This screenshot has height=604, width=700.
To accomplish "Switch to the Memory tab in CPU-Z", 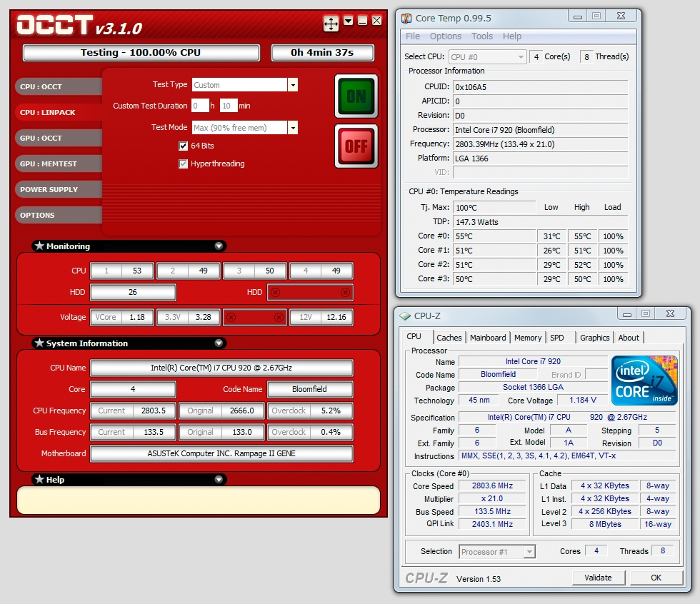I will (528, 338).
